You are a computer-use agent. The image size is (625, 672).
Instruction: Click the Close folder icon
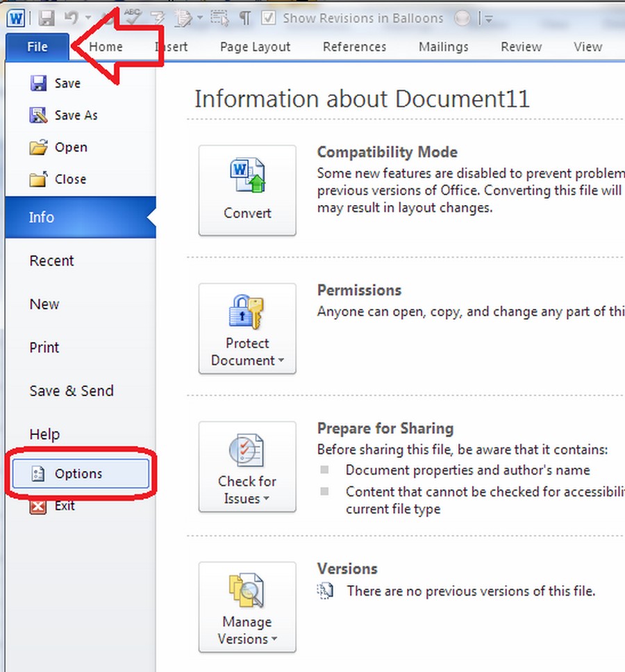38,179
